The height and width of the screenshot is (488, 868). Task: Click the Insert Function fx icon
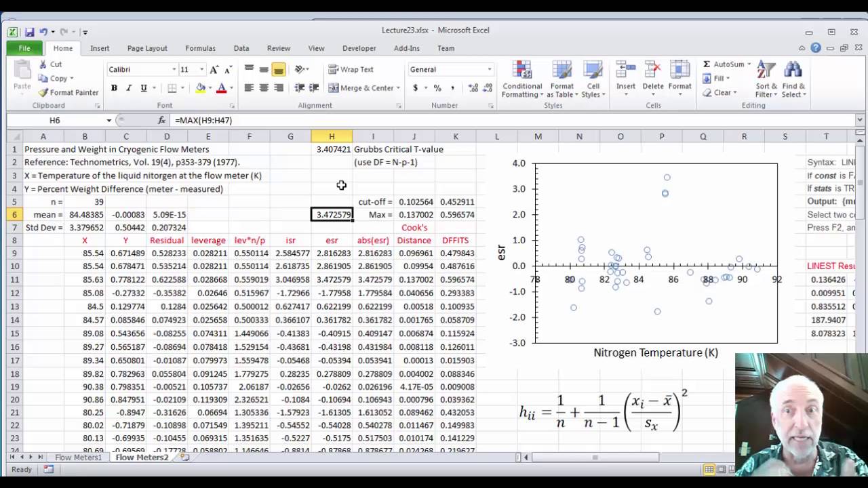(x=161, y=120)
